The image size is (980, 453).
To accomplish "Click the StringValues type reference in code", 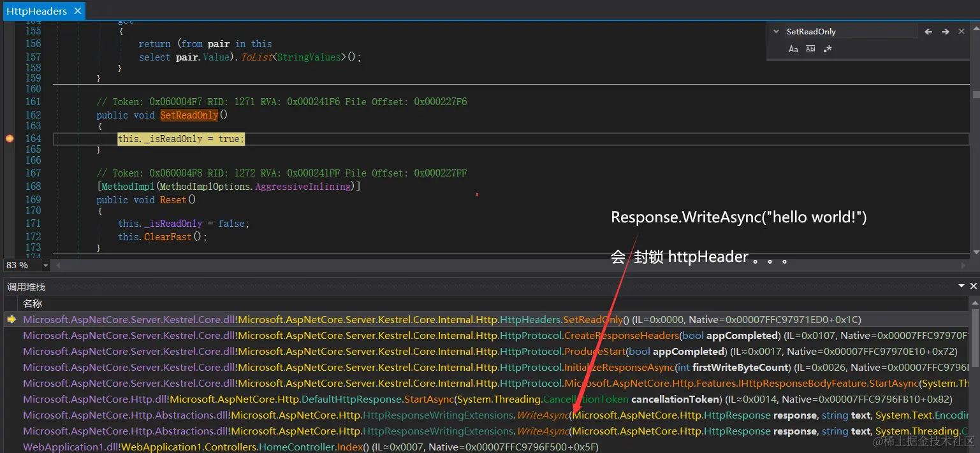I will [309, 57].
